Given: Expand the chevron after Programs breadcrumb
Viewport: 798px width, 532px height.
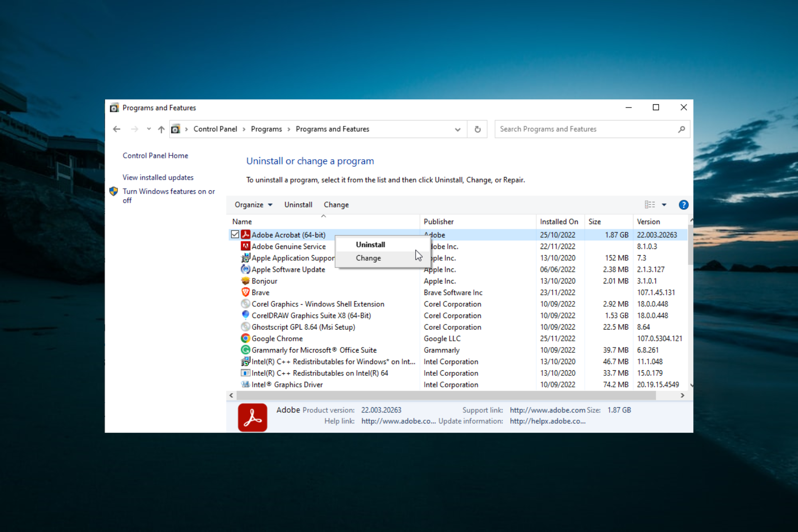Looking at the screenshot, I should [289, 129].
